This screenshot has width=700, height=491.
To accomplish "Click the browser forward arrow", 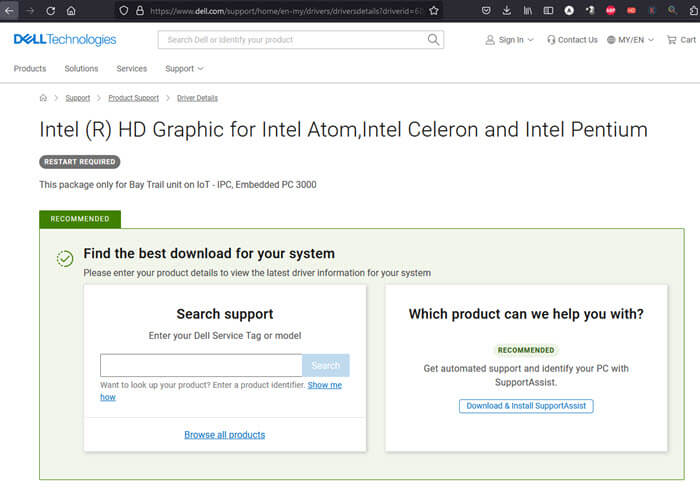I will 30,11.
